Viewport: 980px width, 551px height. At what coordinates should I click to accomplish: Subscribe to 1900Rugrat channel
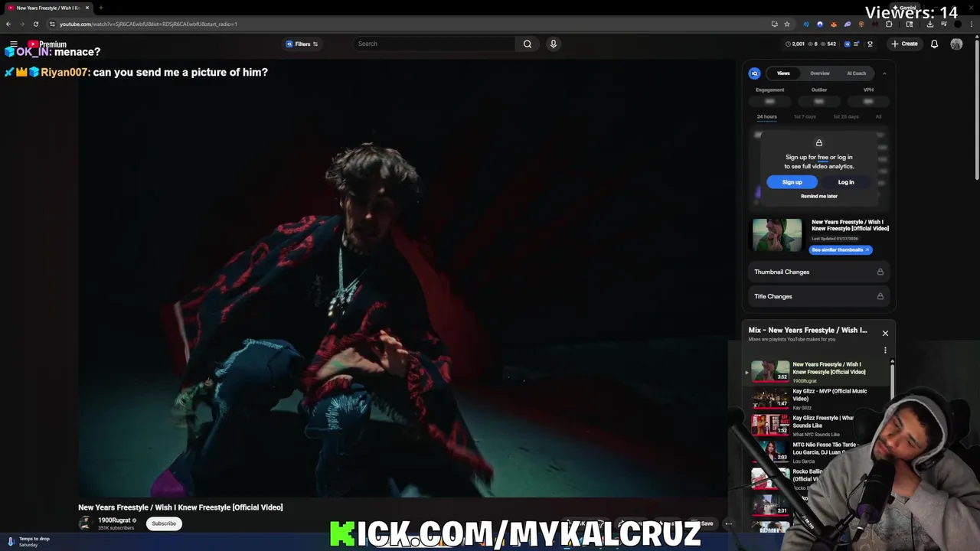click(164, 523)
